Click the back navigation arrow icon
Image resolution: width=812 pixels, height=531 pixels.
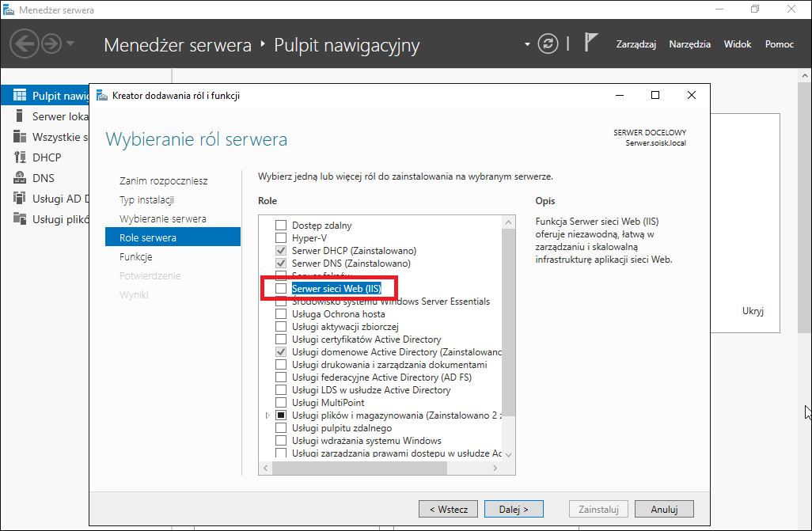coord(24,44)
